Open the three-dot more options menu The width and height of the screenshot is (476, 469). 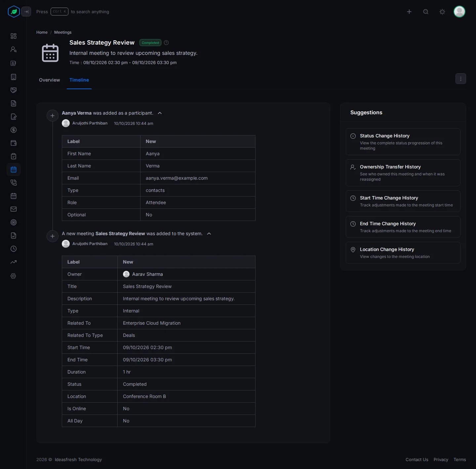click(x=461, y=79)
